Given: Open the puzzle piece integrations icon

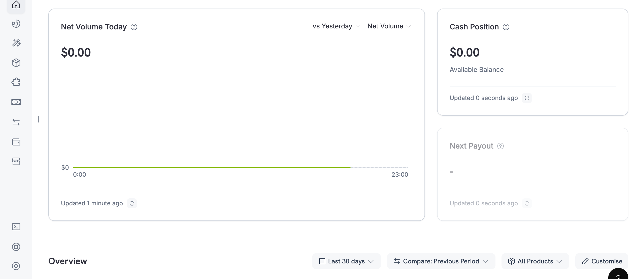Looking at the screenshot, I should (x=16, y=82).
